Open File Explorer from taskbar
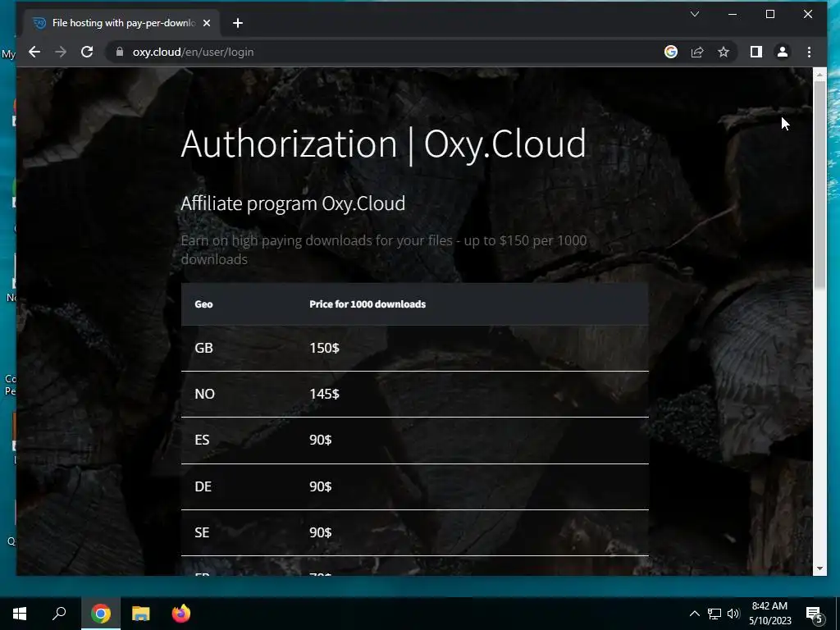This screenshot has height=630, width=840. click(x=141, y=614)
